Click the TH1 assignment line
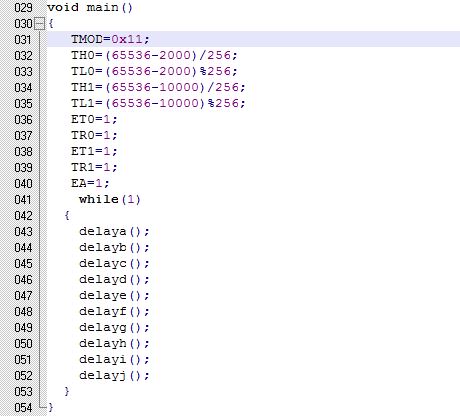The image size is (460, 416). pyautogui.click(x=158, y=87)
